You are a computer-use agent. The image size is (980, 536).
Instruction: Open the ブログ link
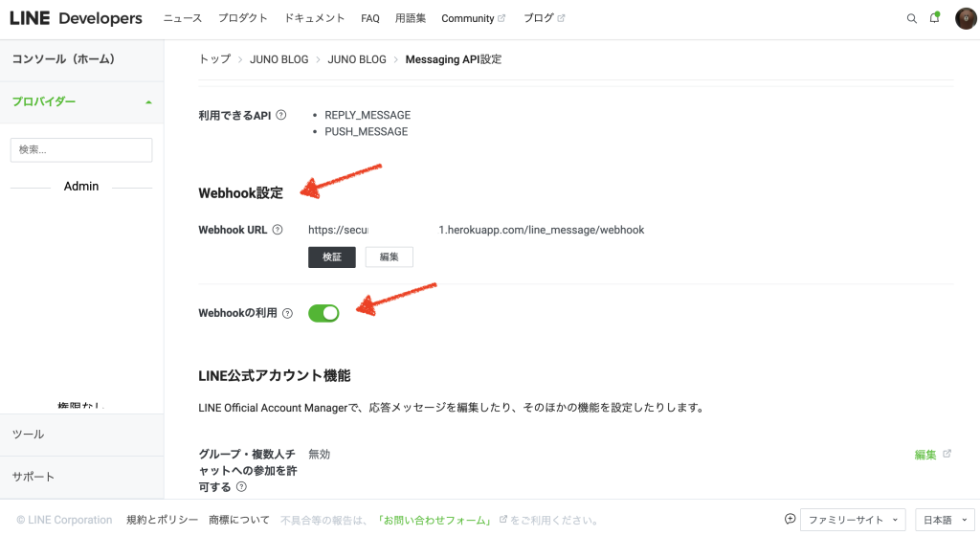[539, 18]
